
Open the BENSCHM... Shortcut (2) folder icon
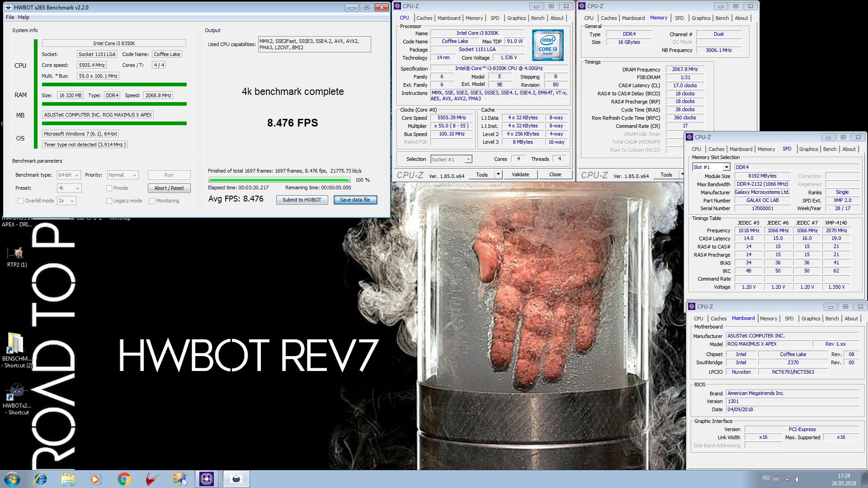click(17, 351)
